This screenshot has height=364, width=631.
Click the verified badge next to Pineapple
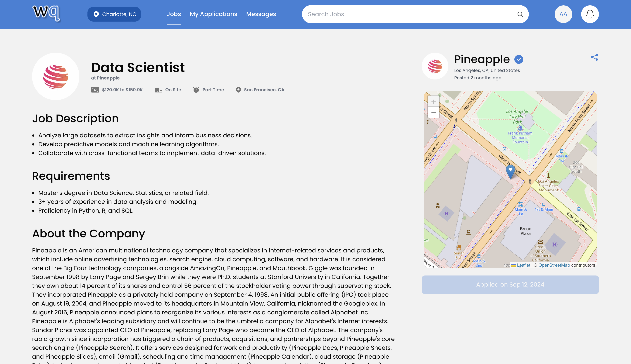pyautogui.click(x=519, y=60)
